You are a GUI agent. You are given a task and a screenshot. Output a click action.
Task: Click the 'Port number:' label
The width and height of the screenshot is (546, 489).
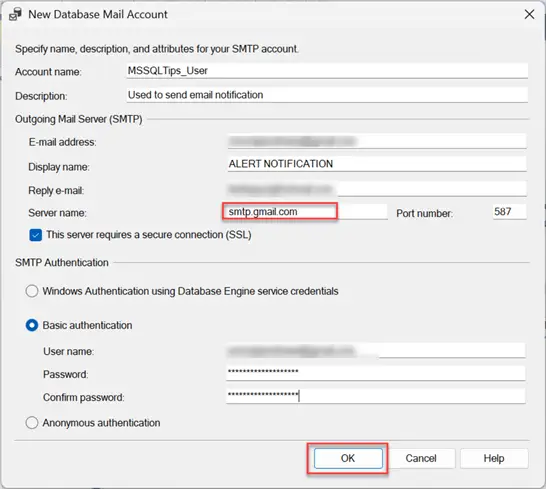424,213
